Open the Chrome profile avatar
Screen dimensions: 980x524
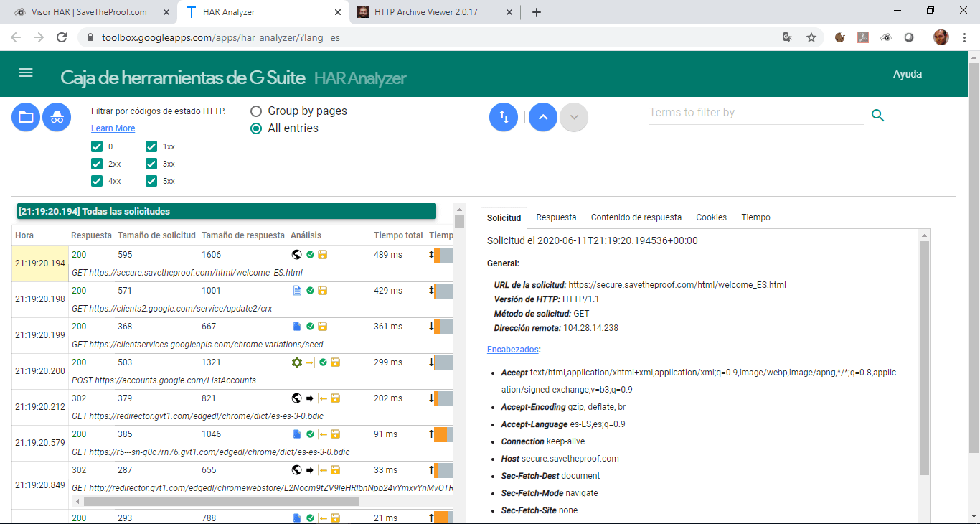941,37
